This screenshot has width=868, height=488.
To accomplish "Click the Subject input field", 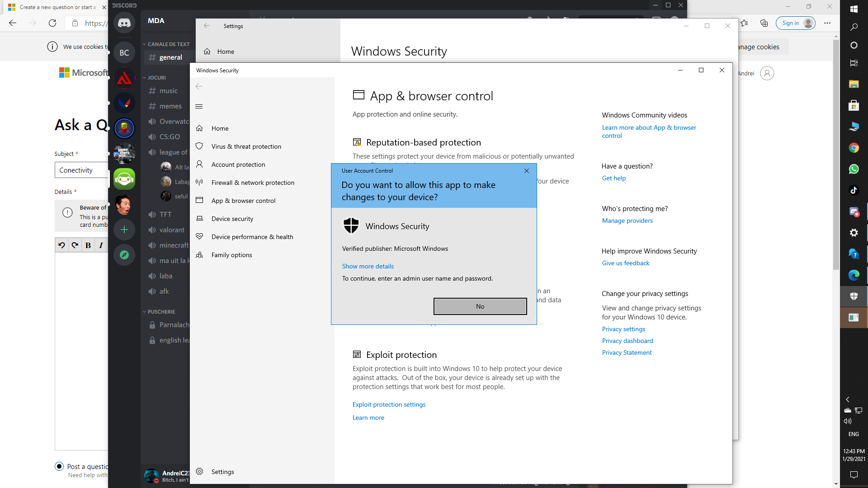I will pos(81,170).
